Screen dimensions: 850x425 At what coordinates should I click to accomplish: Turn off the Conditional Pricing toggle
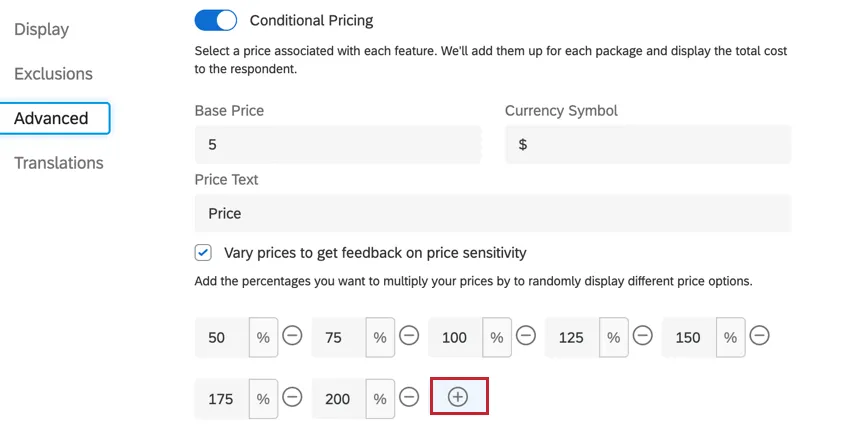(215, 20)
